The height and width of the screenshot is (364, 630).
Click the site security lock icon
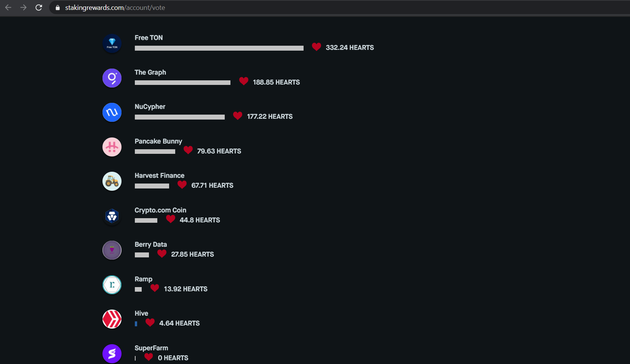point(58,8)
